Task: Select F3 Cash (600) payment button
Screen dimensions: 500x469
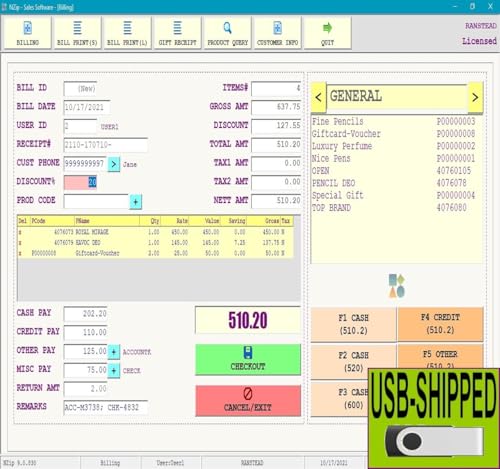Action: pos(339,399)
